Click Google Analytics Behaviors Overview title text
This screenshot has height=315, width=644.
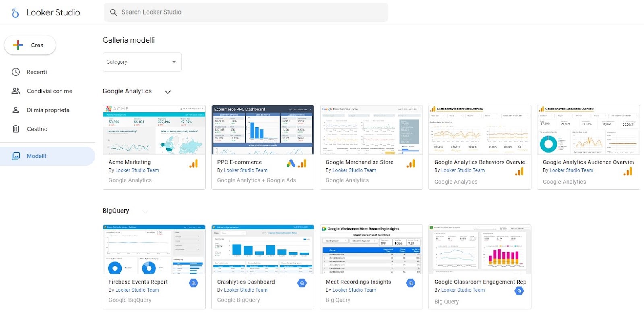click(480, 162)
